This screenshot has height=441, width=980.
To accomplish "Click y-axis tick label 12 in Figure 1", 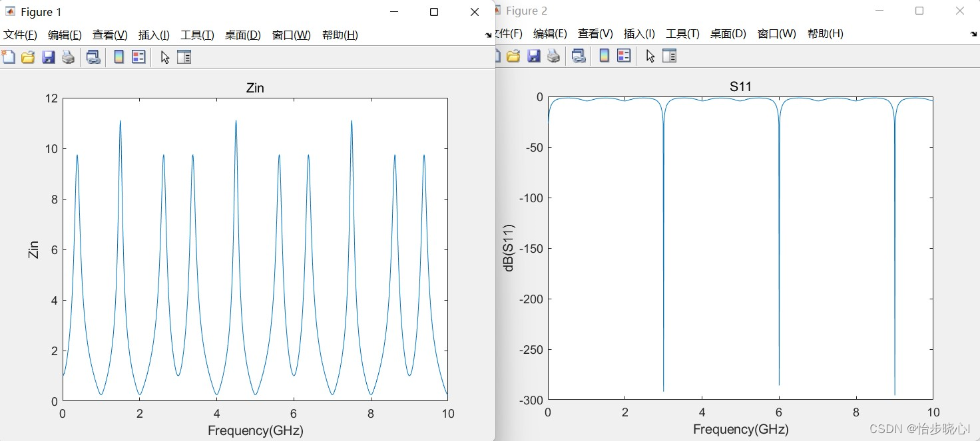I will pyautogui.click(x=51, y=98).
